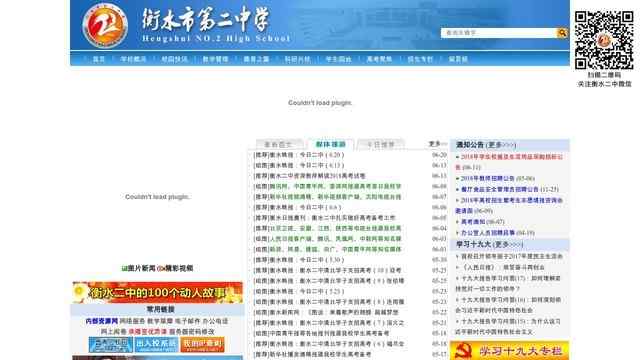Open the 首页 navigation item
Image resolution: width=640 pixels, height=360 pixels.
coord(98,59)
